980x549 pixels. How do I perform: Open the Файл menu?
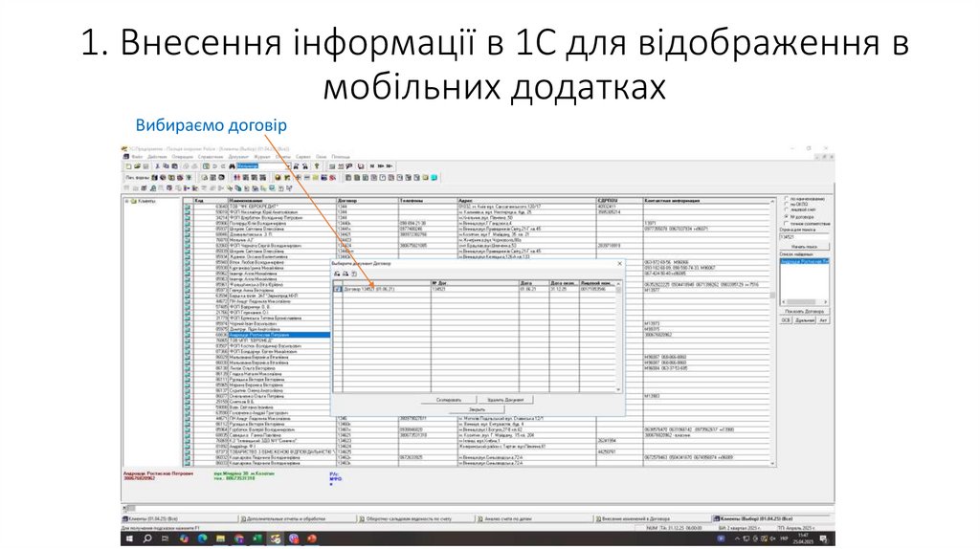137,157
